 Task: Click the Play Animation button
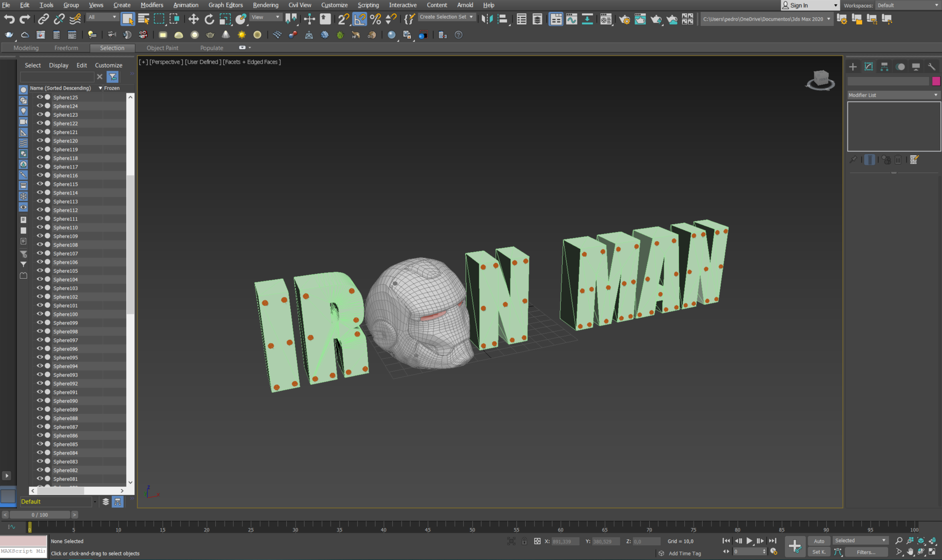pos(749,541)
